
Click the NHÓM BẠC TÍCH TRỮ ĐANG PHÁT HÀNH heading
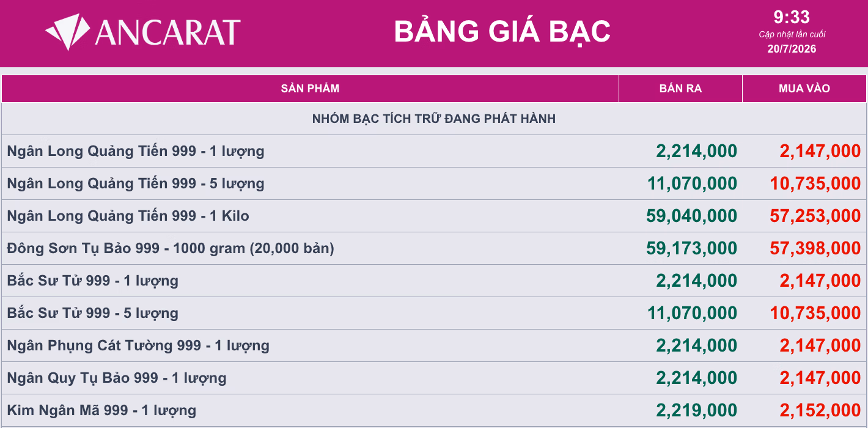(434, 119)
